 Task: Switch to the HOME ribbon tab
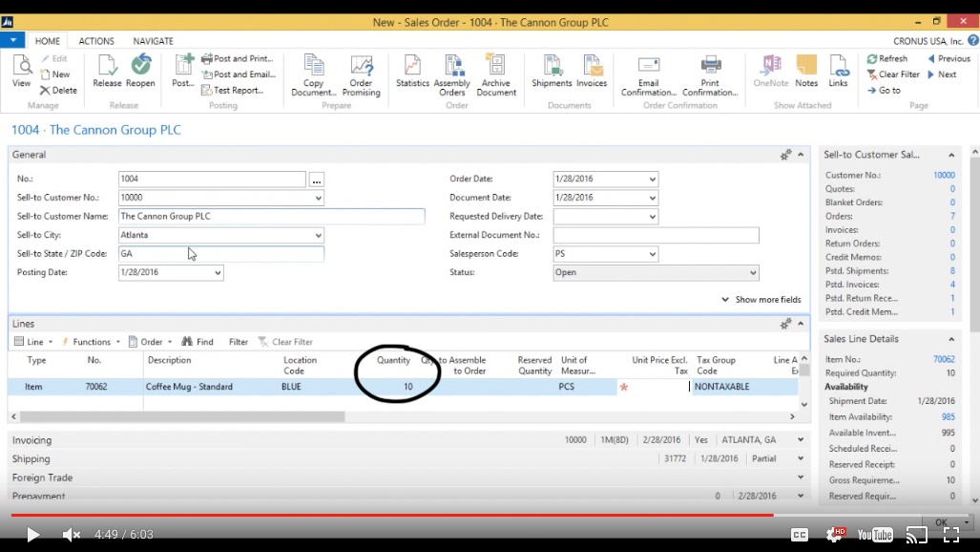coord(48,41)
